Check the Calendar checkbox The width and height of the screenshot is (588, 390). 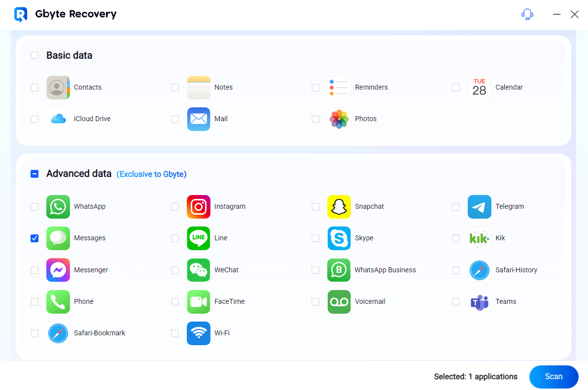455,88
